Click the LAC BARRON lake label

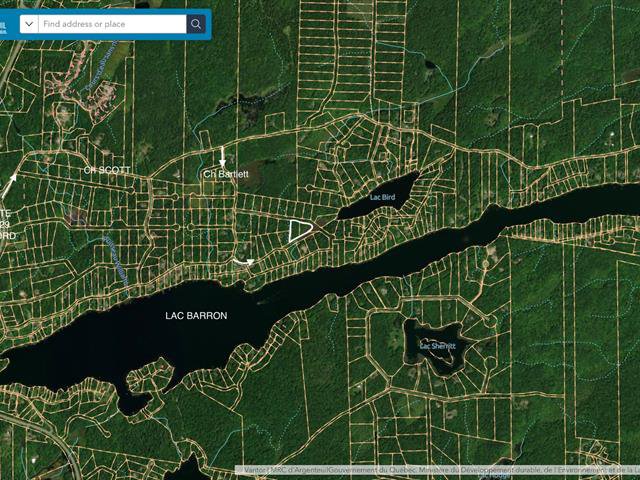pyautogui.click(x=196, y=316)
